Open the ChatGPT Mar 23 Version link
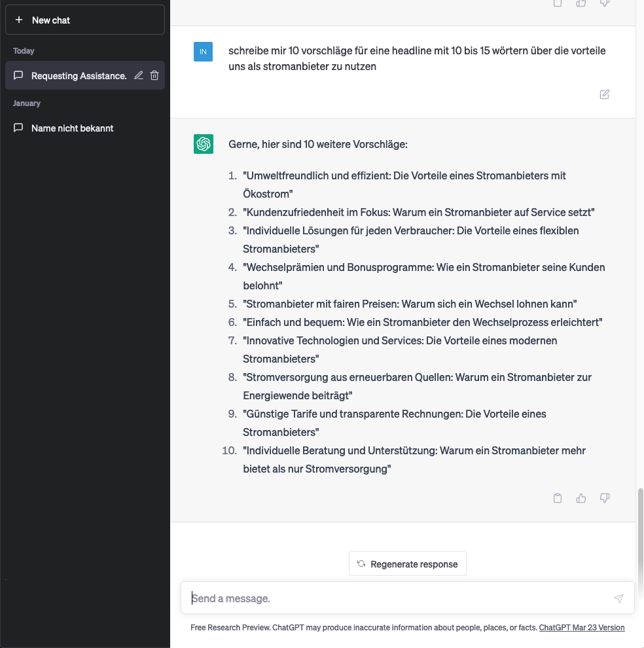The image size is (644, 648). point(581,627)
